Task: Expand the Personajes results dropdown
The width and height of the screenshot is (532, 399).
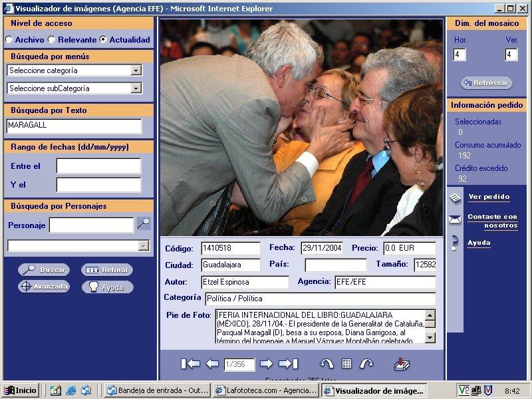Action: point(144,245)
